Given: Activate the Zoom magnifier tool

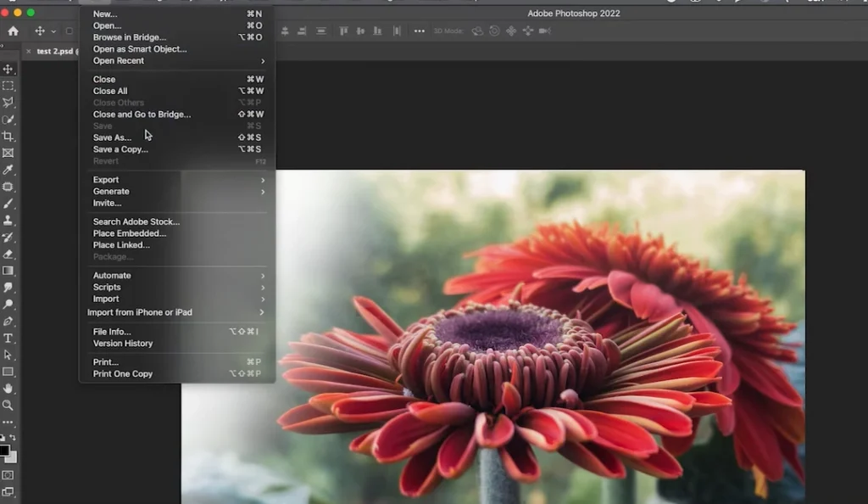Looking at the screenshot, I should (x=8, y=405).
